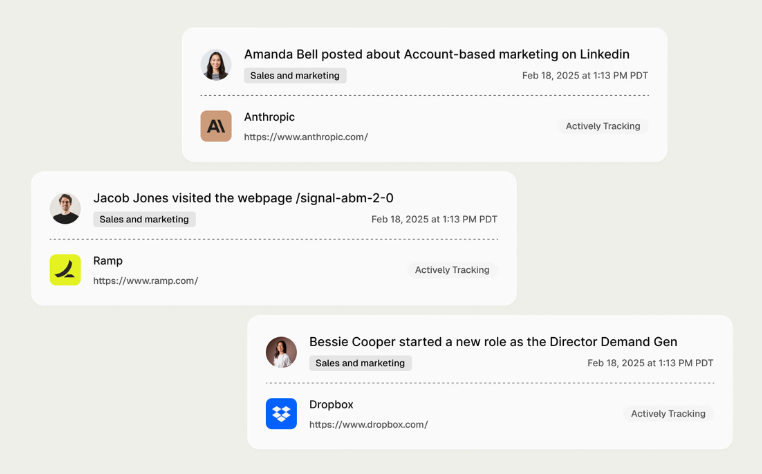Click the yellow Ramp company logo
This screenshot has height=474, width=762.
coord(65,270)
